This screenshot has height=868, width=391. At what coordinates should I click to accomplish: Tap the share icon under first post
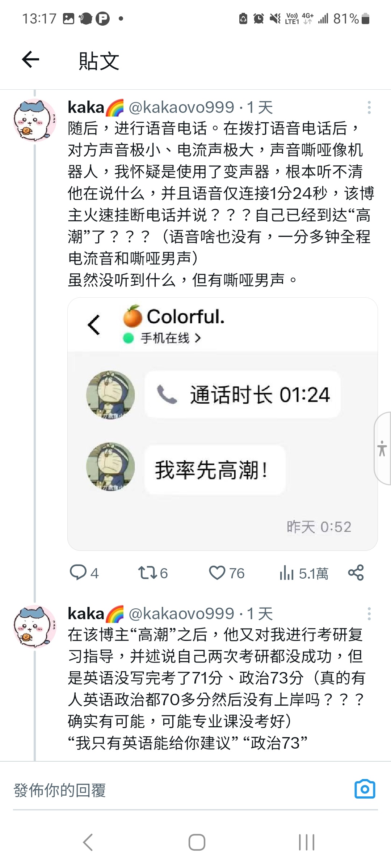click(356, 573)
